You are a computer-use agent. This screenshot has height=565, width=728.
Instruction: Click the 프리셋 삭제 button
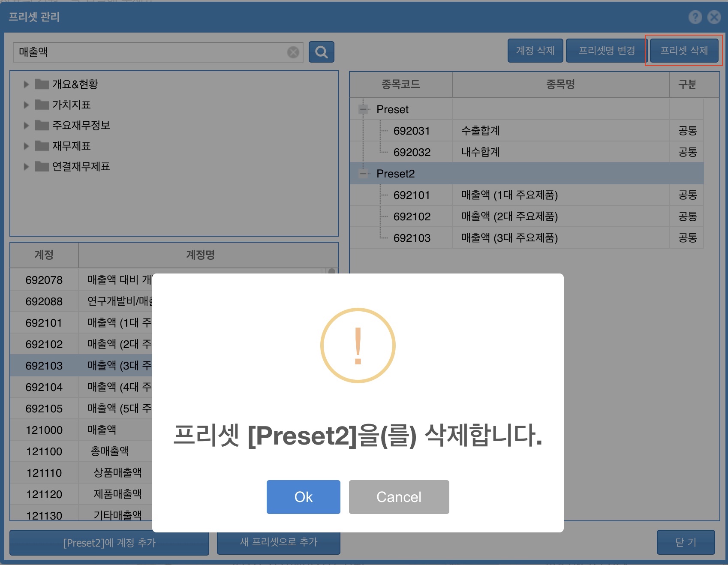tap(684, 51)
